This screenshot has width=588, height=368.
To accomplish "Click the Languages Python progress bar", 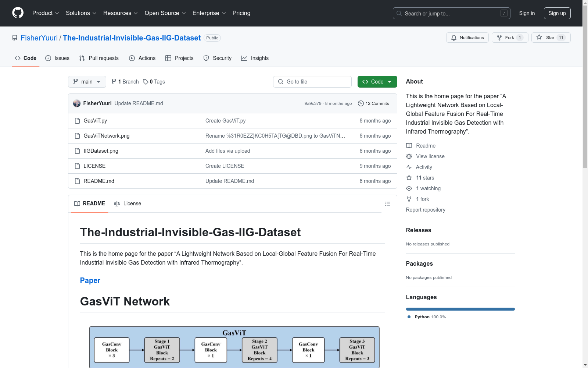I will 460,309.
